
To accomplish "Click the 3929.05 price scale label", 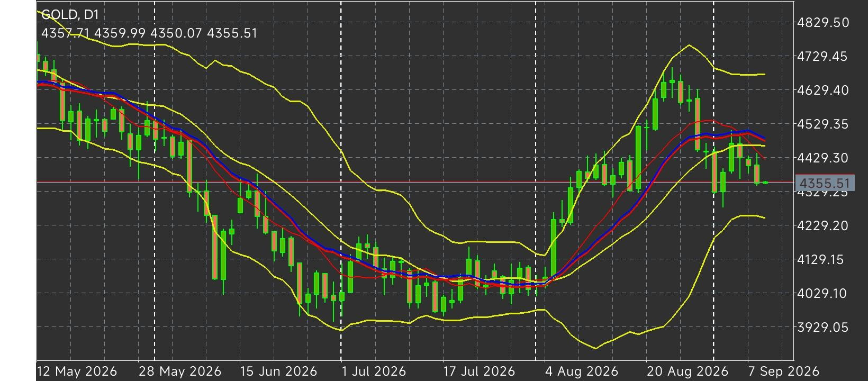I will click(822, 327).
